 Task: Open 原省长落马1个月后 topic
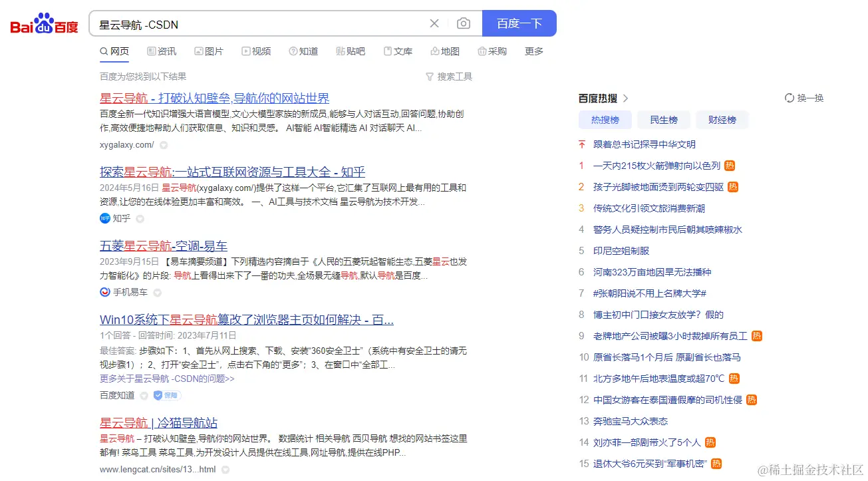(x=667, y=357)
